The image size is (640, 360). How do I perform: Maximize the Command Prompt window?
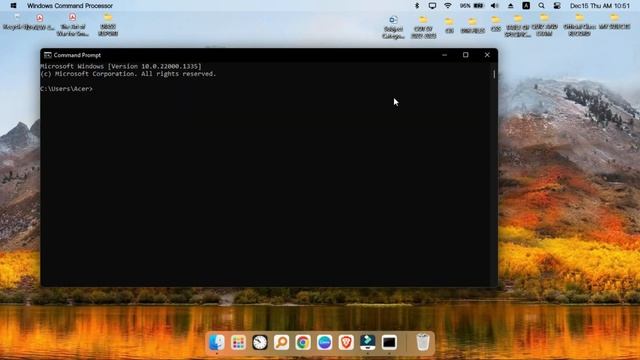465,55
